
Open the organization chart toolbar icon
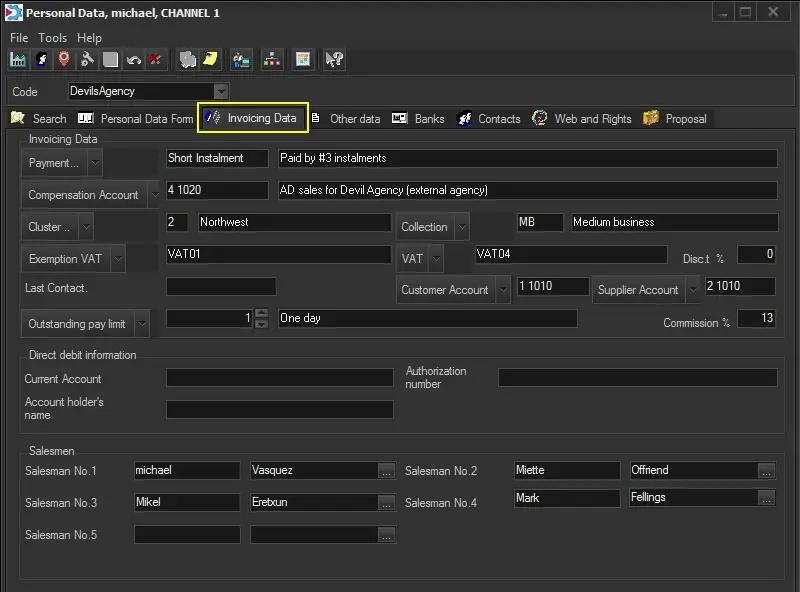(x=271, y=60)
